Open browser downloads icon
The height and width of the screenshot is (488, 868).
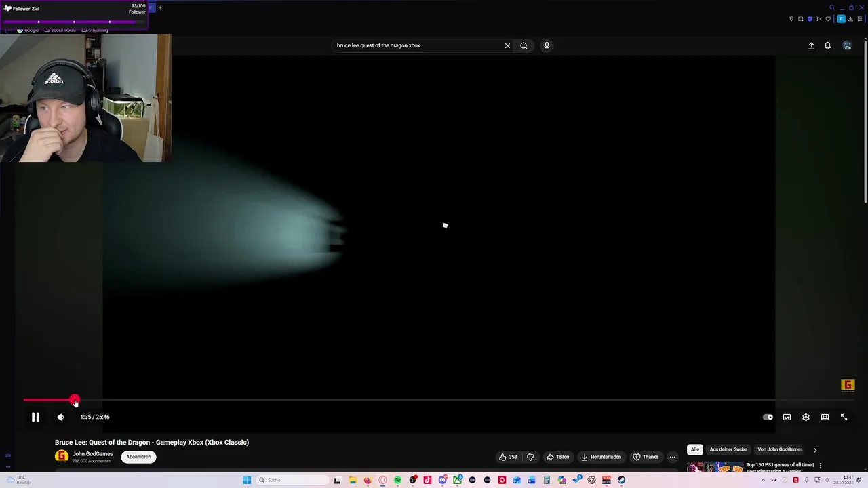point(850,19)
